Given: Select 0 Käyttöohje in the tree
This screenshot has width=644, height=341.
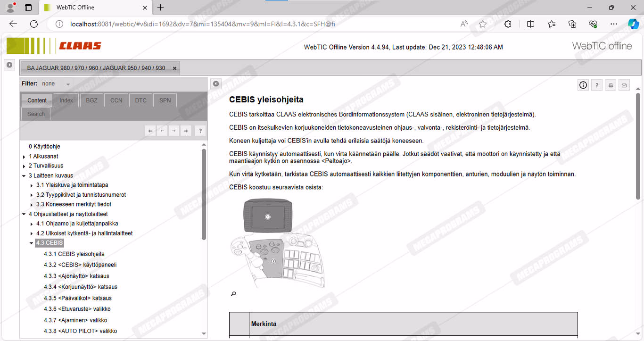Looking at the screenshot, I should (x=44, y=147).
